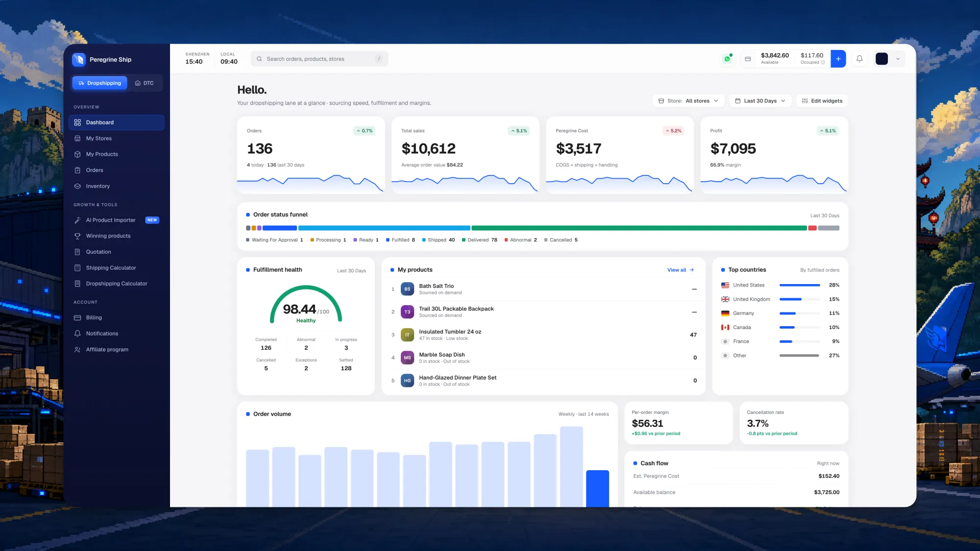Open the notifications bell in the header
980x551 pixels.
coord(859,59)
